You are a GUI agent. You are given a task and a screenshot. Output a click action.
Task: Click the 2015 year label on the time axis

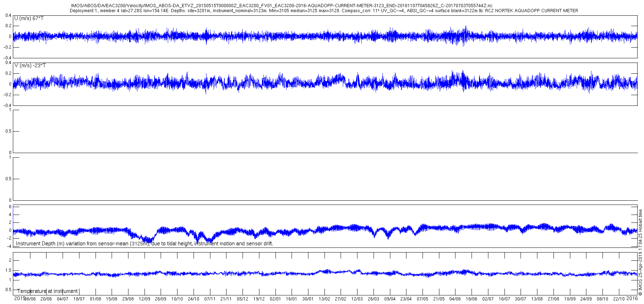click(x=20, y=298)
